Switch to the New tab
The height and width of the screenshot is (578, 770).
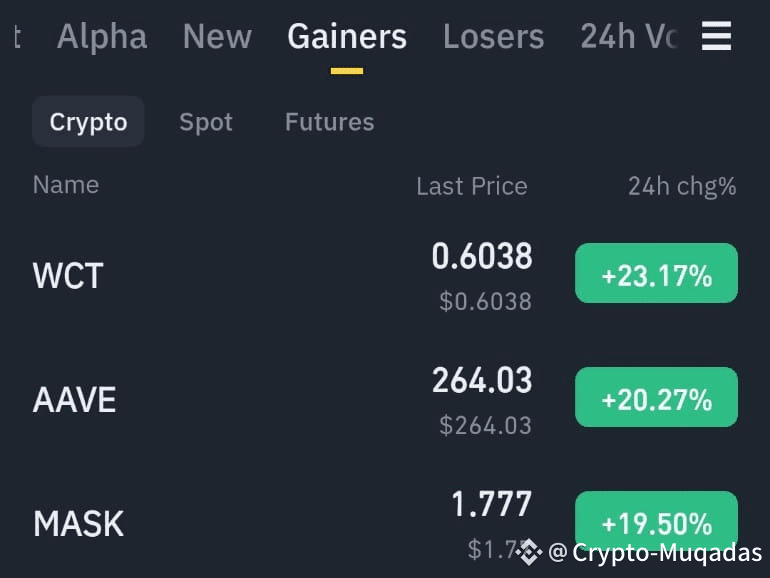(218, 36)
